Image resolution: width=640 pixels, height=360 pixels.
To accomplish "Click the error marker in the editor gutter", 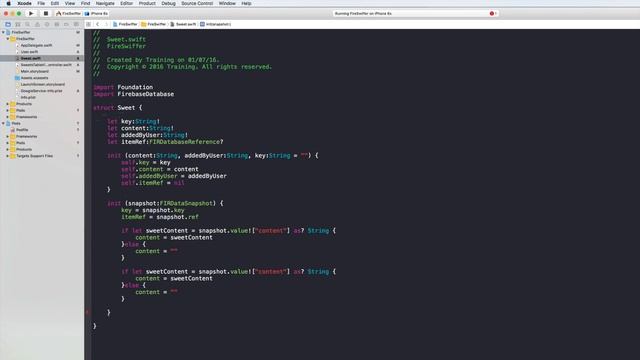I will [x=87, y=313].
